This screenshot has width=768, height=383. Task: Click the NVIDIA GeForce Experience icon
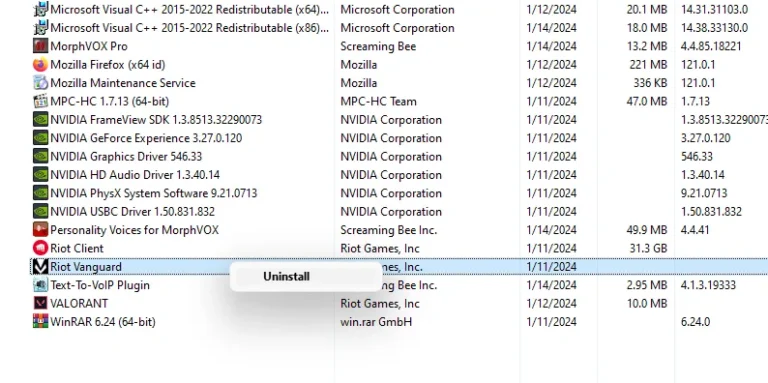(40, 138)
